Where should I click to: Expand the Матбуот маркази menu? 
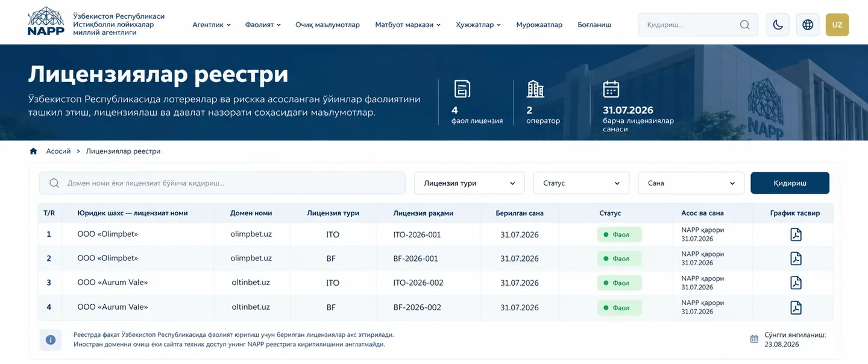click(x=407, y=25)
